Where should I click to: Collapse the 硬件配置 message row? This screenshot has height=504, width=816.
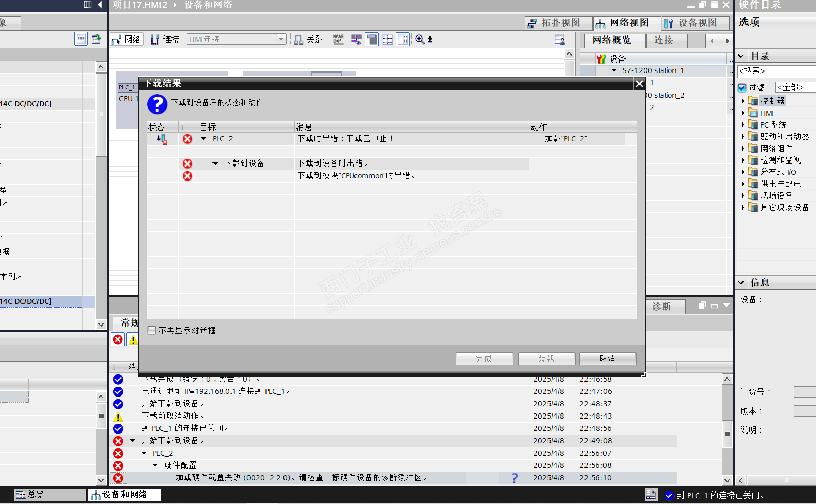(x=155, y=465)
